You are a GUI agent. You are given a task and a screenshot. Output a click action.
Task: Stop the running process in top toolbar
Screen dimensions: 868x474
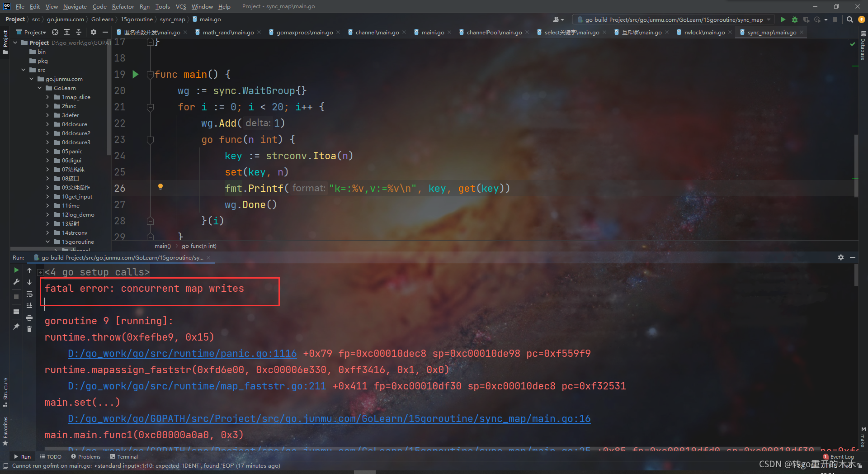pyautogui.click(x=835, y=19)
